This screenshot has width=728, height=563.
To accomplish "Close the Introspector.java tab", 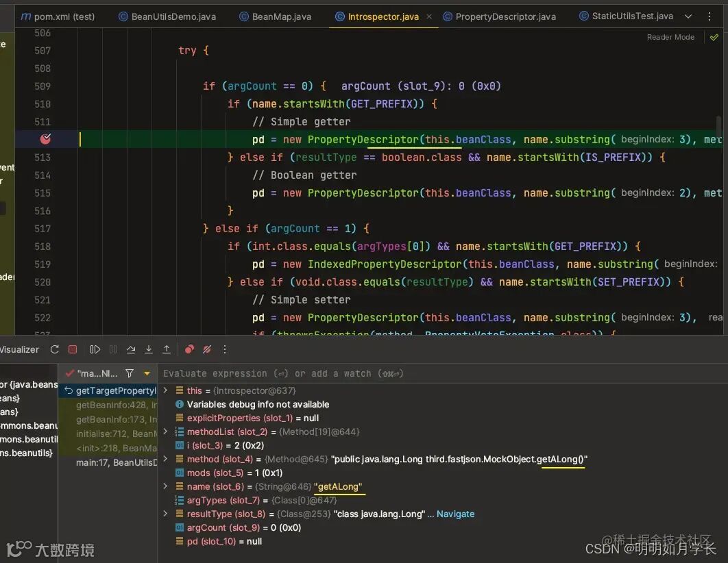I will (x=429, y=16).
